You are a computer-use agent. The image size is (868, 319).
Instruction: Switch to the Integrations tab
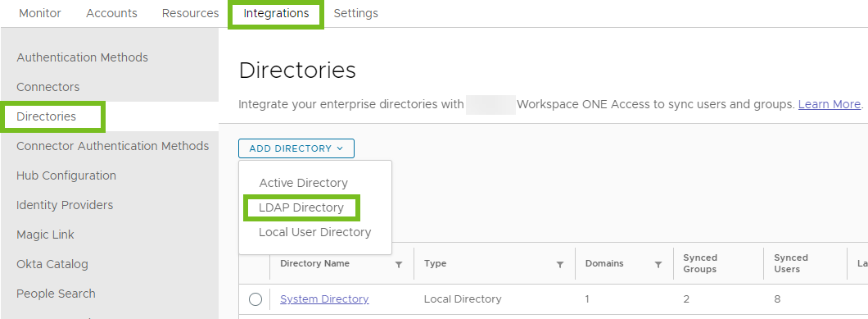276,13
